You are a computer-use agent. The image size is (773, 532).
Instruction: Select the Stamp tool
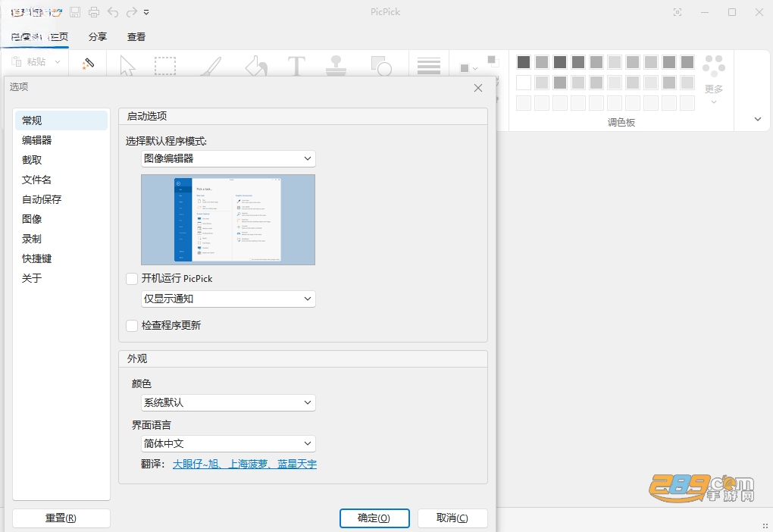(x=336, y=66)
